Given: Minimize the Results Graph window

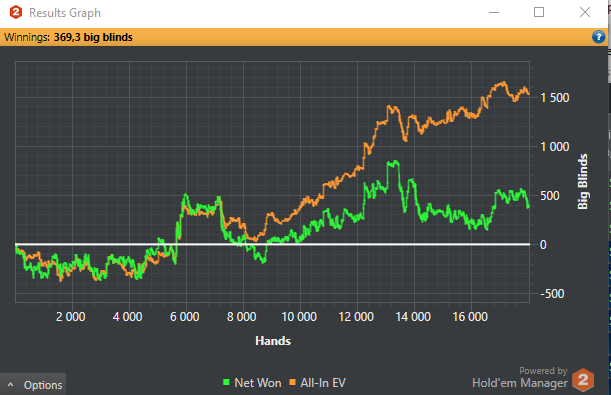Looking at the screenshot, I should [x=494, y=12].
